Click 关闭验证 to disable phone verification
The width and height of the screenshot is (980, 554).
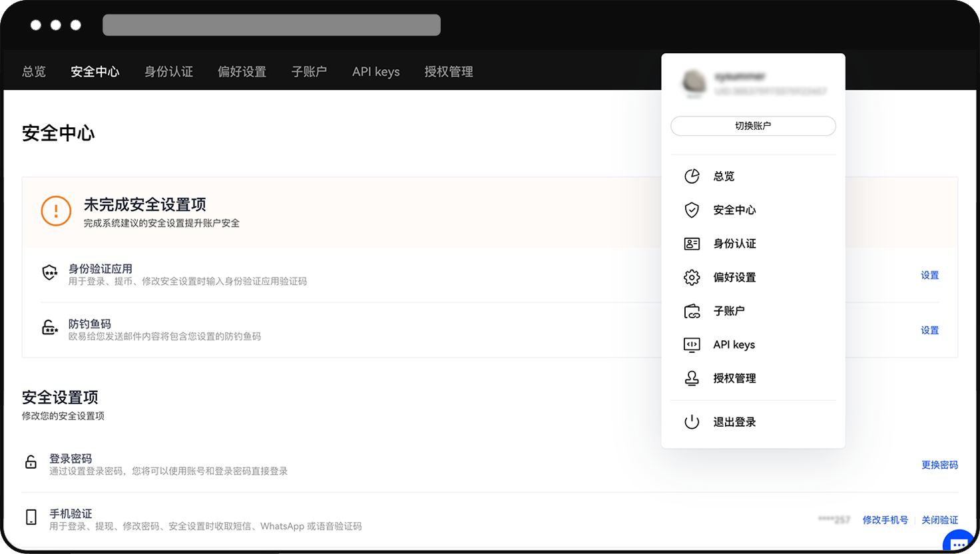pyautogui.click(x=939, y=520)
